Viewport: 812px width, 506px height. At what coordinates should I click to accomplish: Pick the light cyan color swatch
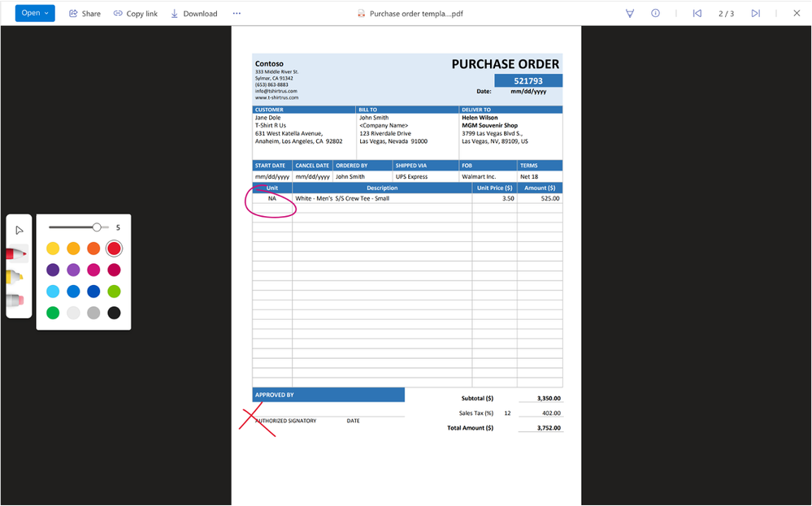(x=53, y=292)
